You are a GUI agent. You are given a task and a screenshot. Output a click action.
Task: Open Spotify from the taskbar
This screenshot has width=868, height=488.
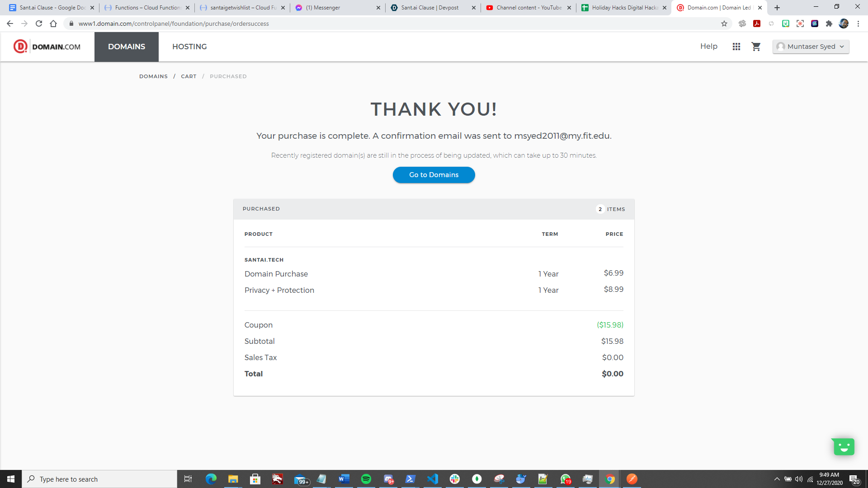tap(366, 479)
